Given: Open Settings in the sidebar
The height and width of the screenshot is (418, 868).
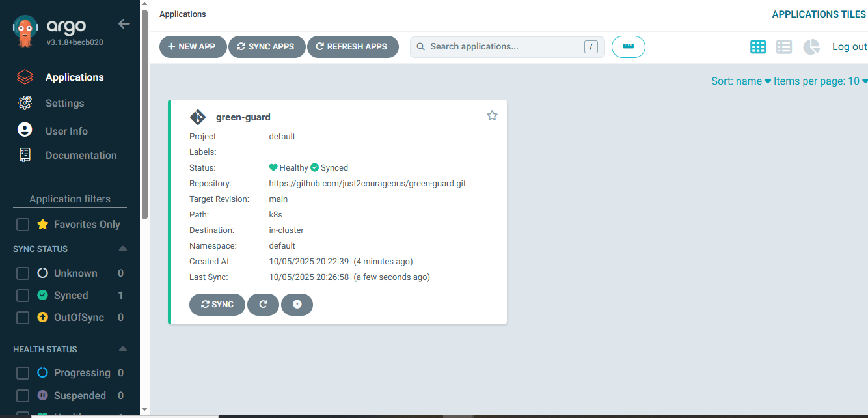Looking at the screenshot, I should pyautogui.click(x=64, y=104).
